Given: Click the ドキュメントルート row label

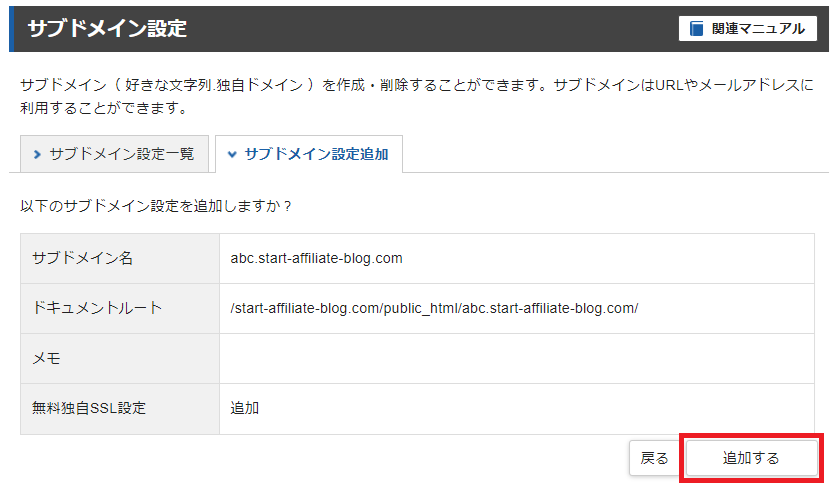Looking at the screenshot, I should (97, 308).
